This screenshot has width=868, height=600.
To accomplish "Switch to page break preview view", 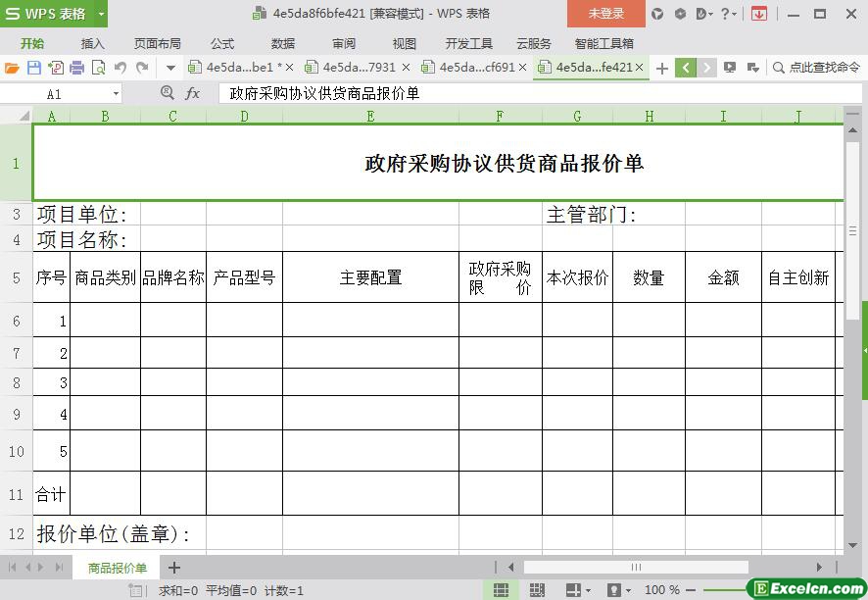I will [x=537, y=590].
